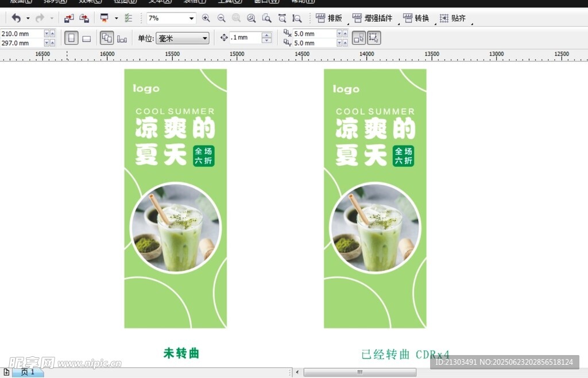
Task: Click the nudge offset icon
Action: pyautogui.click(x=224, y=37)
